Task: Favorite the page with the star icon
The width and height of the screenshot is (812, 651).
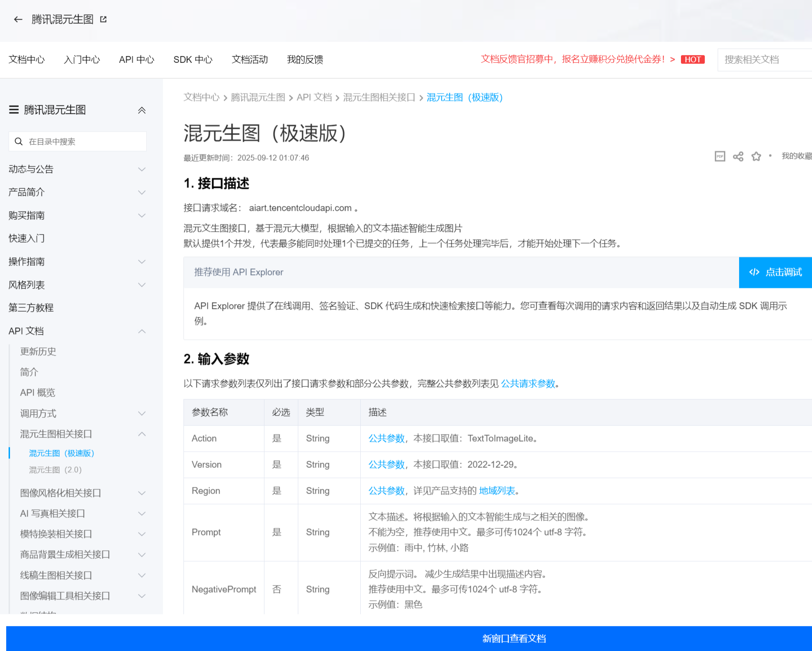Action: coord(756,156)
